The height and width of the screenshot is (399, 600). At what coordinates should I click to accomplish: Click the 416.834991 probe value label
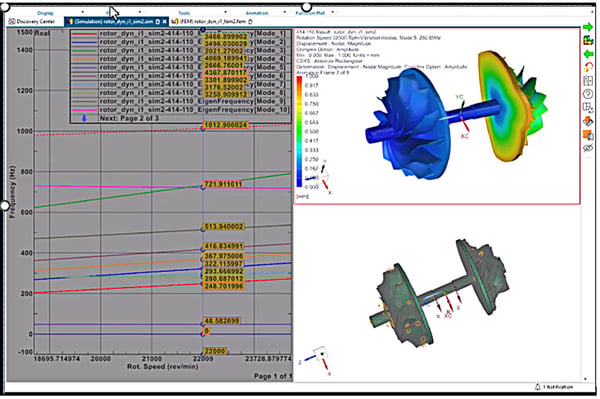point(223,246)
